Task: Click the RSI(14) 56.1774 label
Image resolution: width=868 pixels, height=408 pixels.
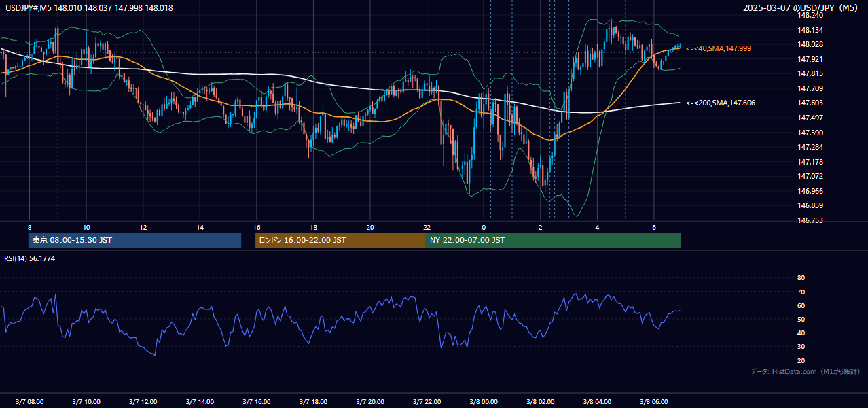Action: (x=30, y=258)
